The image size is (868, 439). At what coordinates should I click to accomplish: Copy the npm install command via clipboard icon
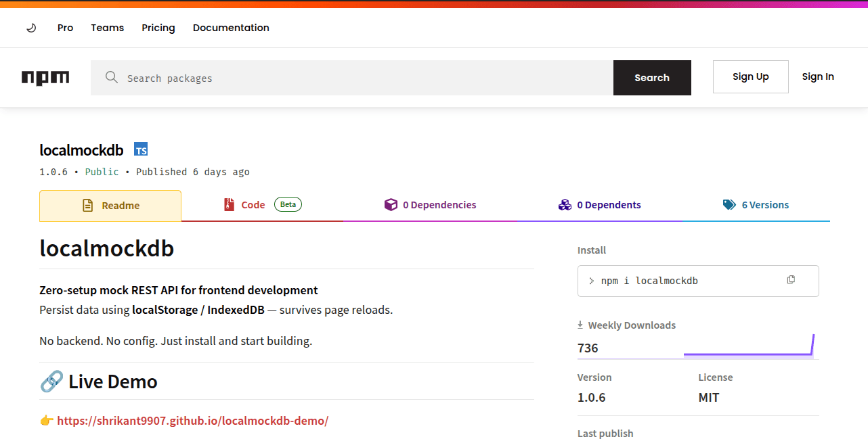coord(790,279)
